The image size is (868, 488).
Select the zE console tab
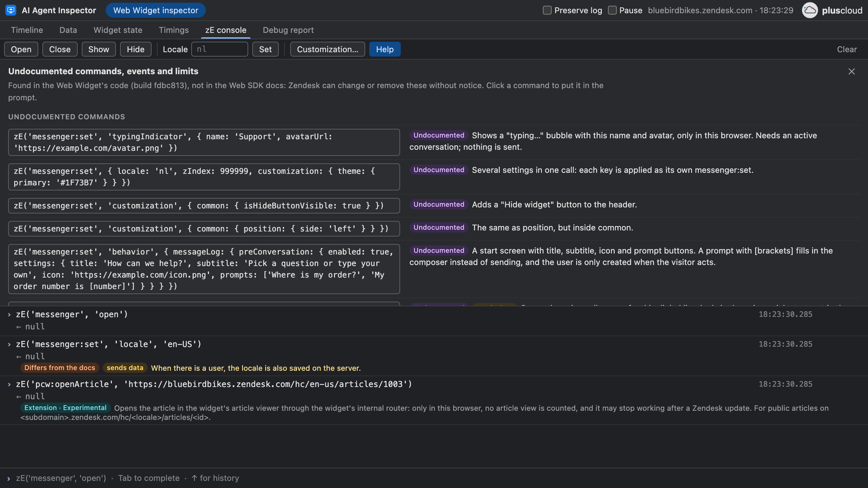tap(226, 30)
